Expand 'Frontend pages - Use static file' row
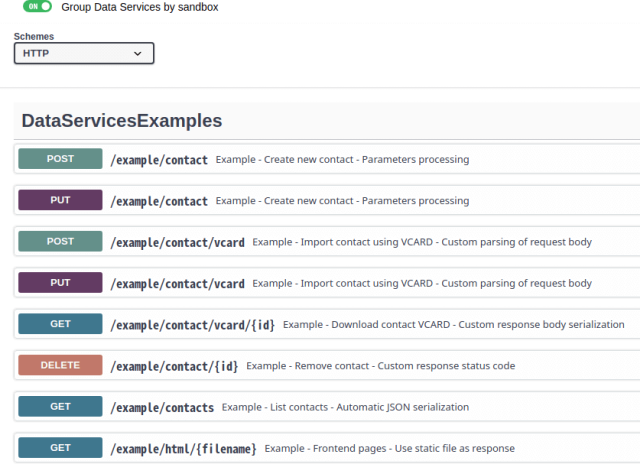 point(390,449)
